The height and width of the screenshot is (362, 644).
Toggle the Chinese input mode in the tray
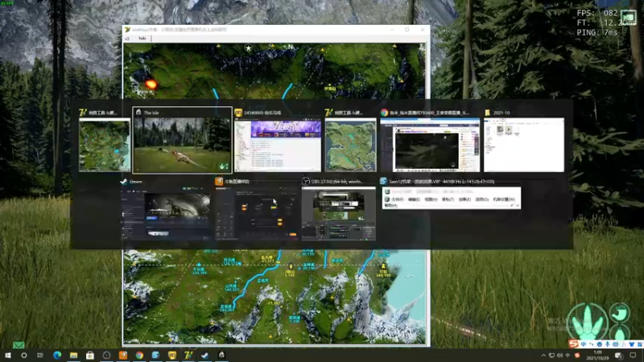tap(568, 356)
